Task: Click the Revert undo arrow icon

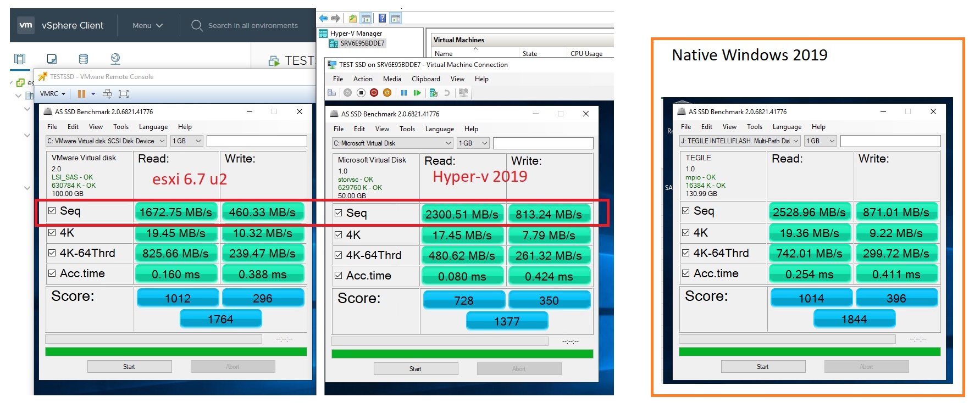Action: tap(447, 93)
